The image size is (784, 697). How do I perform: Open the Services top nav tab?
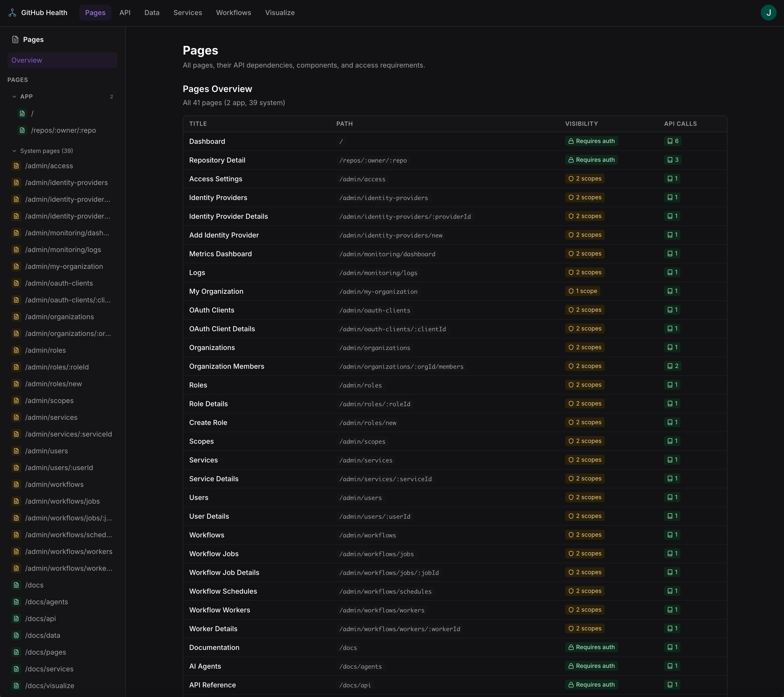[x=187, y=13]
